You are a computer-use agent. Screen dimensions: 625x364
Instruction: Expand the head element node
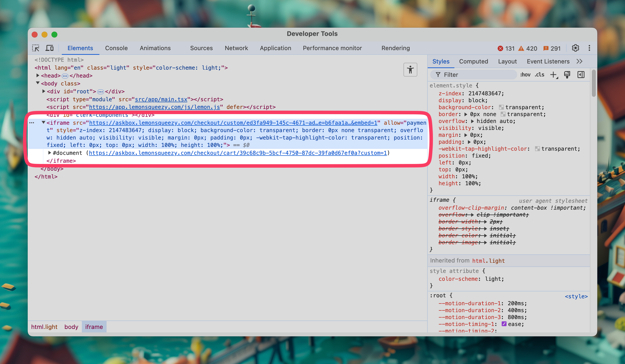pos(38,75)
